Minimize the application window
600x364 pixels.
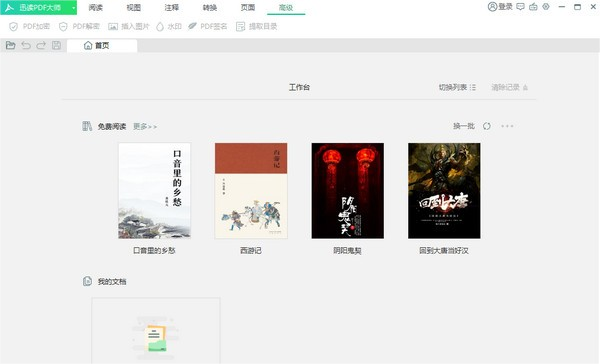(x=562, y=7)
